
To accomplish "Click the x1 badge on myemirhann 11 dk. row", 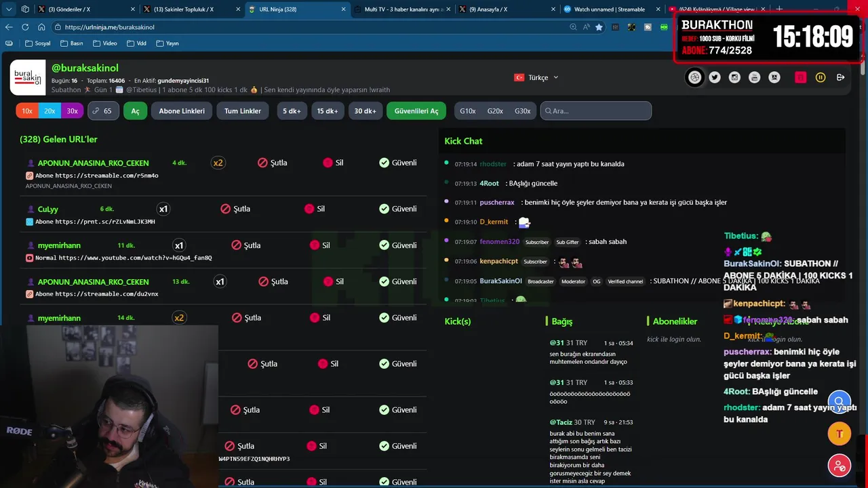I will pos(179,245).
